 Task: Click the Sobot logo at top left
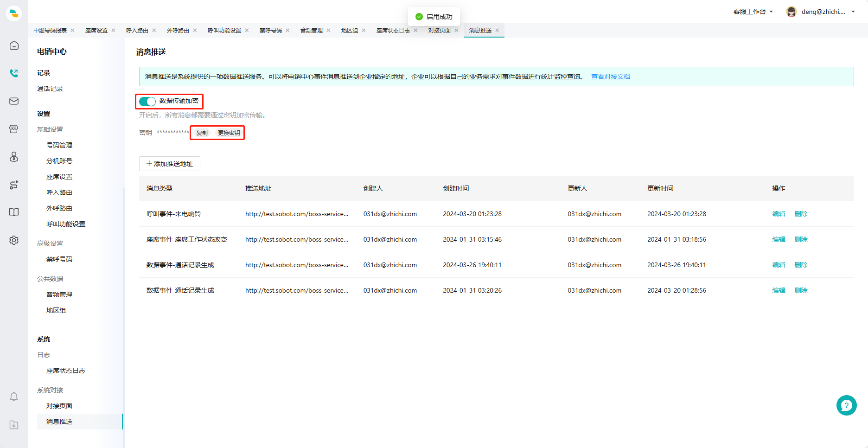click(14, 13)
